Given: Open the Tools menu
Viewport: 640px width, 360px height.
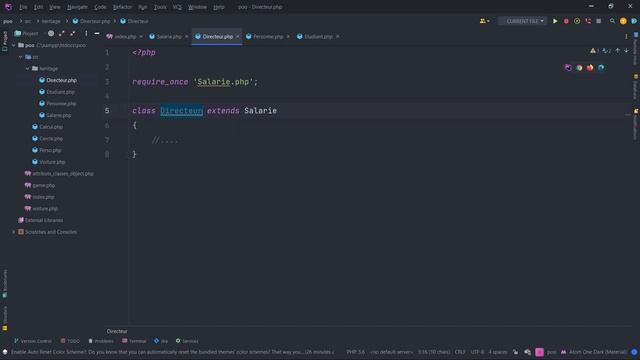Looking at the screenshot, I should coord(160,7).
